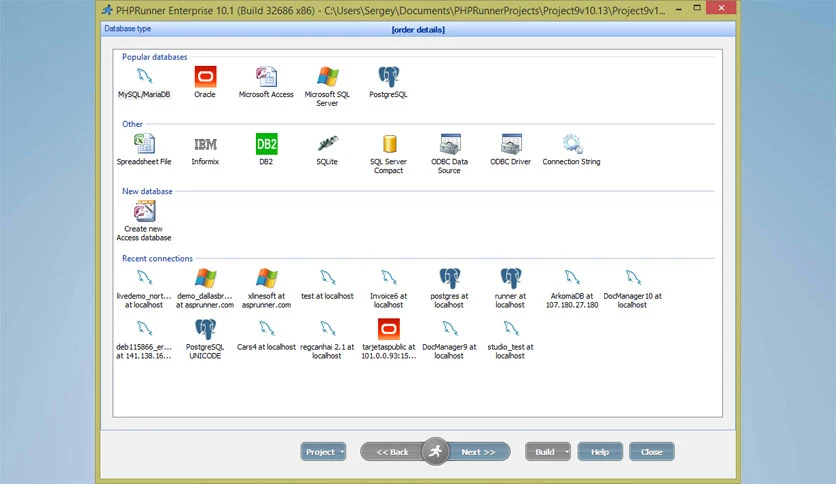
Task: Click the Close button at bottom
Action: click(652, 452)
